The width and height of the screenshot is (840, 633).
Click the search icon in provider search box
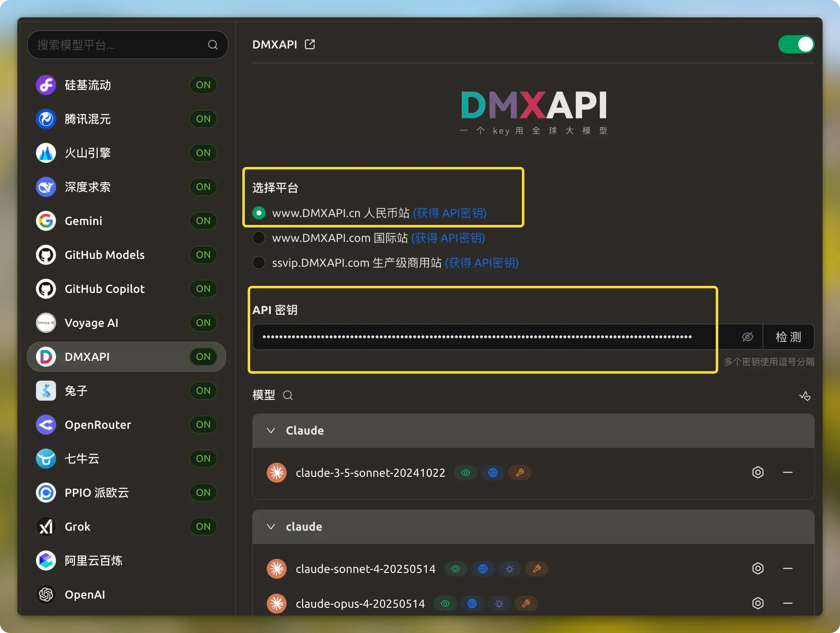coord(212,45)
